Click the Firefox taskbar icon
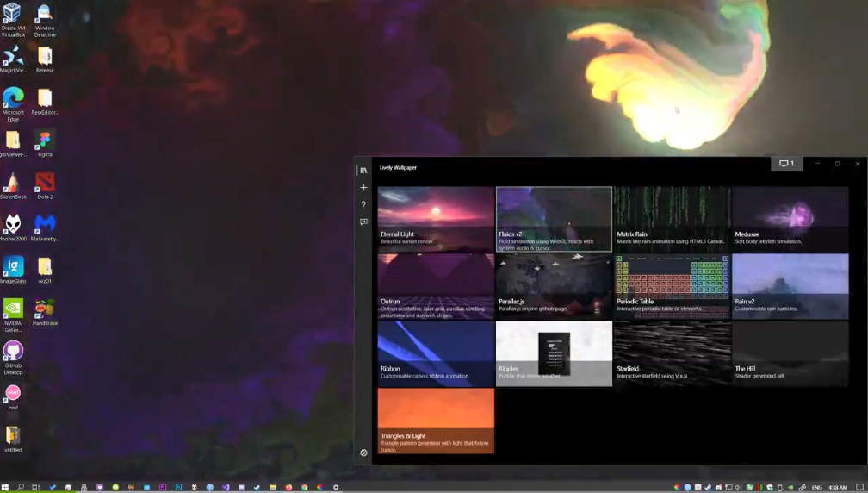 [x=288, y=487]
